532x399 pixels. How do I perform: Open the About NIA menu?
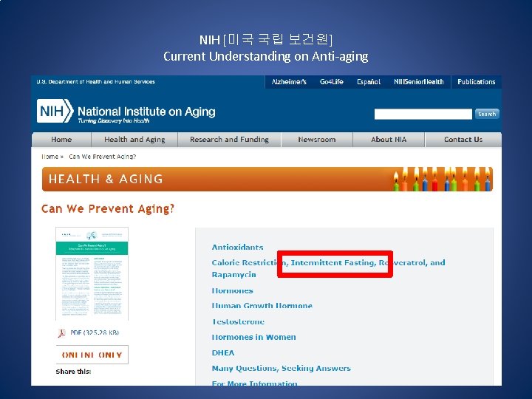click(x=389, y=140)
